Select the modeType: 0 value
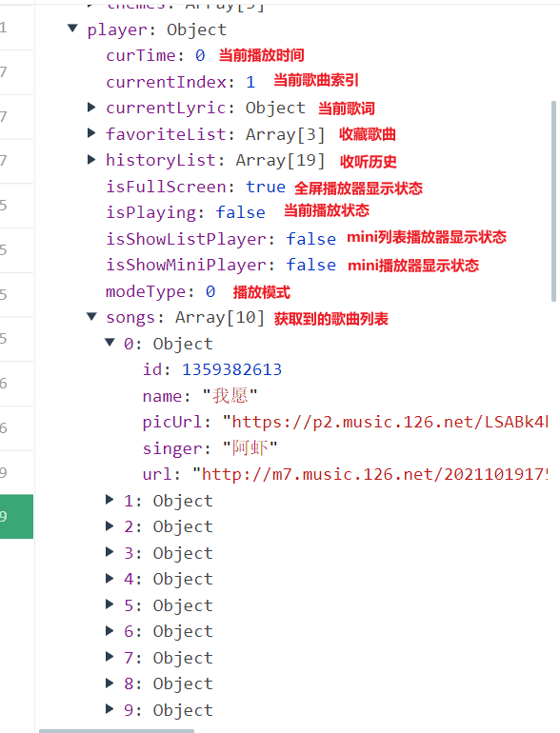 [210, 291]
